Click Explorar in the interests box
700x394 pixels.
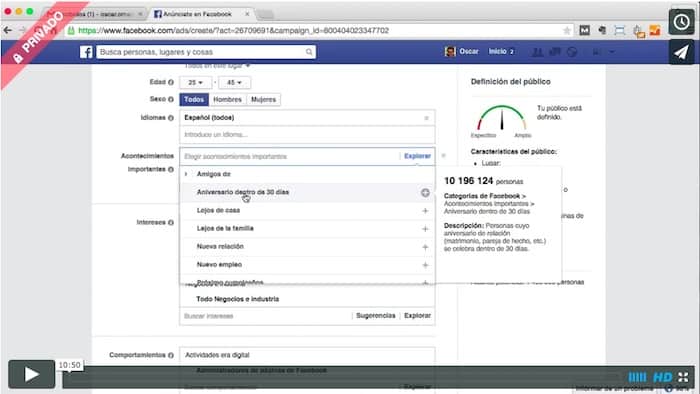click(417, 315)
